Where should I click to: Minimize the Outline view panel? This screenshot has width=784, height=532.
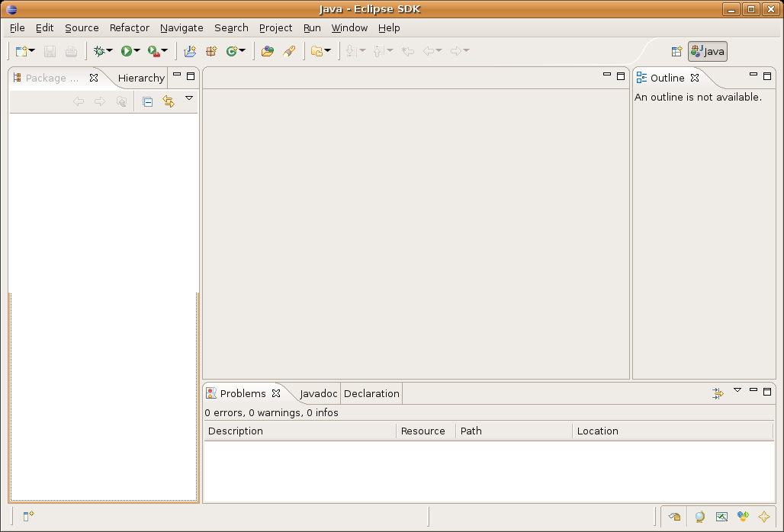coord(753,75)
